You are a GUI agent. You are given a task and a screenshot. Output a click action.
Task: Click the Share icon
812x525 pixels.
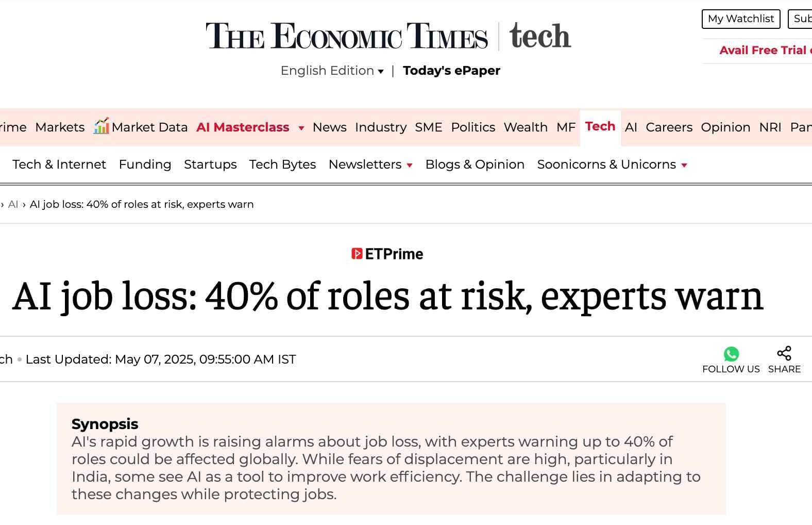[784, 353]
